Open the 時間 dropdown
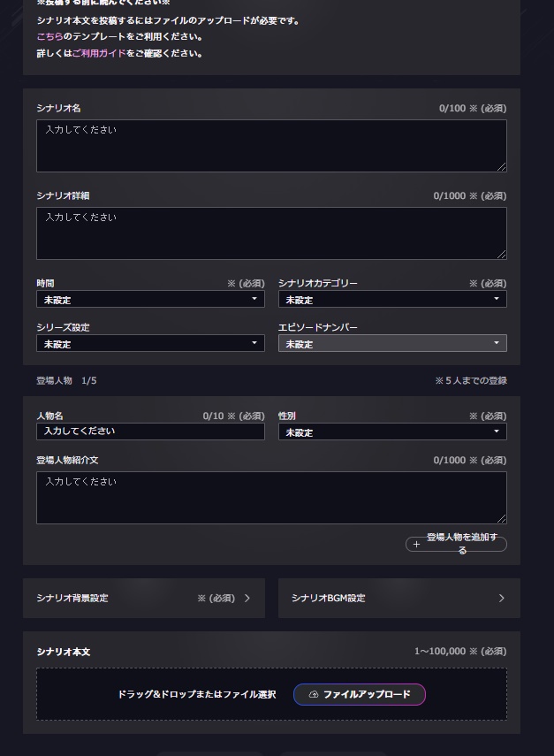554x756 pixels. pyautogui.click(x=150, y=300)
